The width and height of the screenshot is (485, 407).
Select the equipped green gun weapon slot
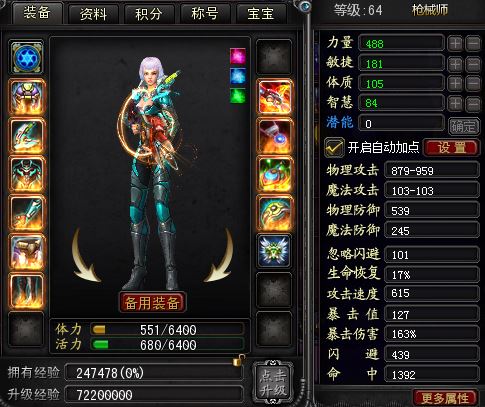[27, 136]
